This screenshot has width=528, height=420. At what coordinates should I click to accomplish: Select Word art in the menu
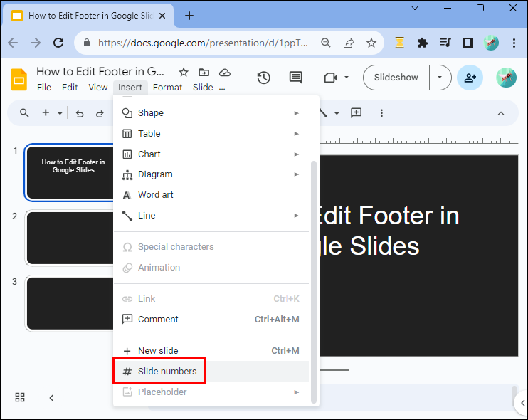point(155,195)
